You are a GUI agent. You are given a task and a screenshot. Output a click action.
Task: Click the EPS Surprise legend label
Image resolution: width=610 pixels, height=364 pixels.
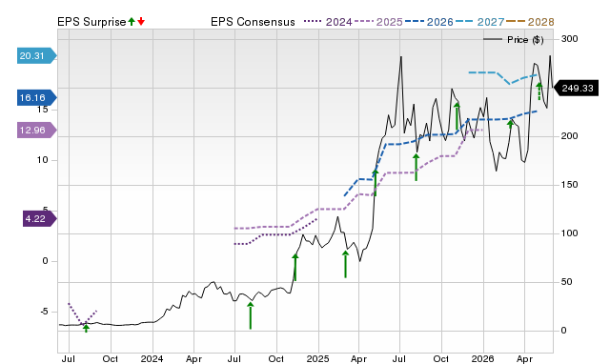click(x=91, y=22)
